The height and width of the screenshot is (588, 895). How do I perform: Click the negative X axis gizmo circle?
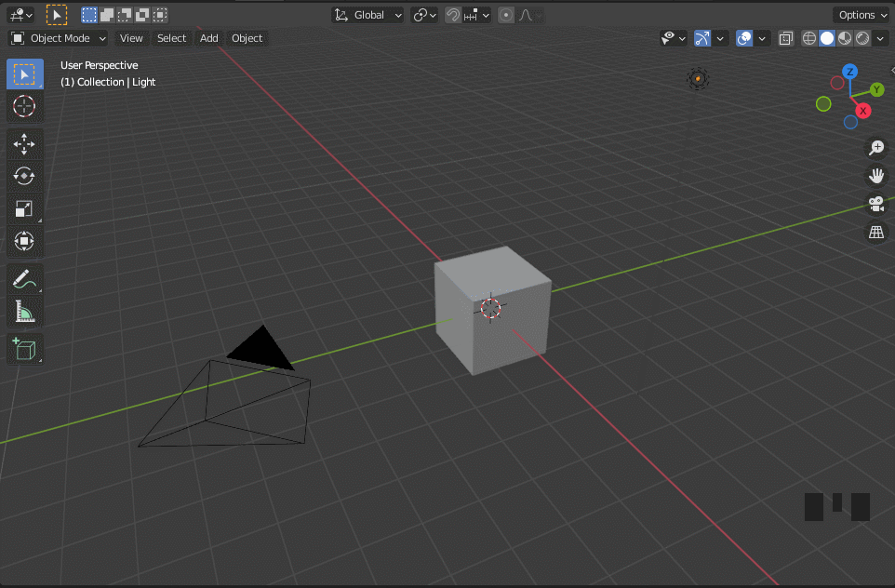click(x=837, y=83)
